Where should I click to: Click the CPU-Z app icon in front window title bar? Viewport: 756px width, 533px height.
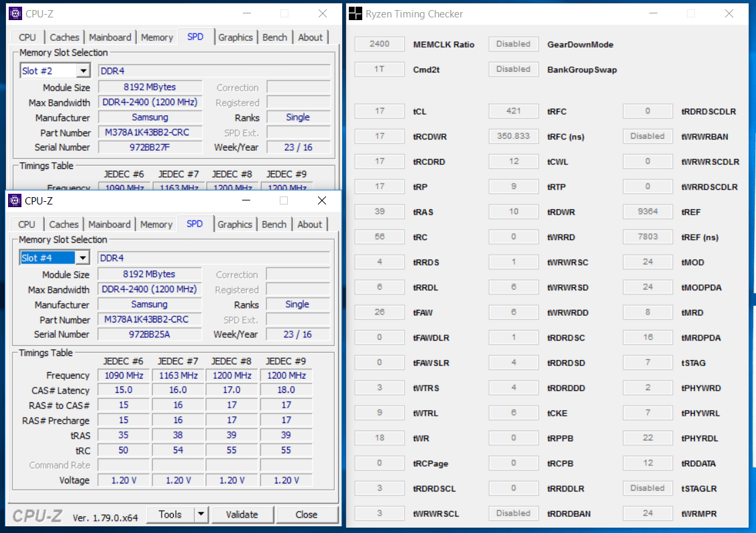(15, 200)
